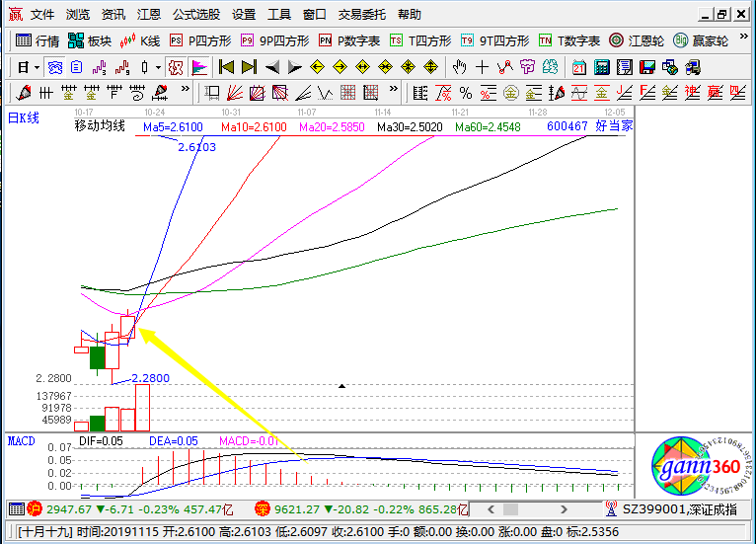Open the 公式选股 menu

click(x=196, y=15)
